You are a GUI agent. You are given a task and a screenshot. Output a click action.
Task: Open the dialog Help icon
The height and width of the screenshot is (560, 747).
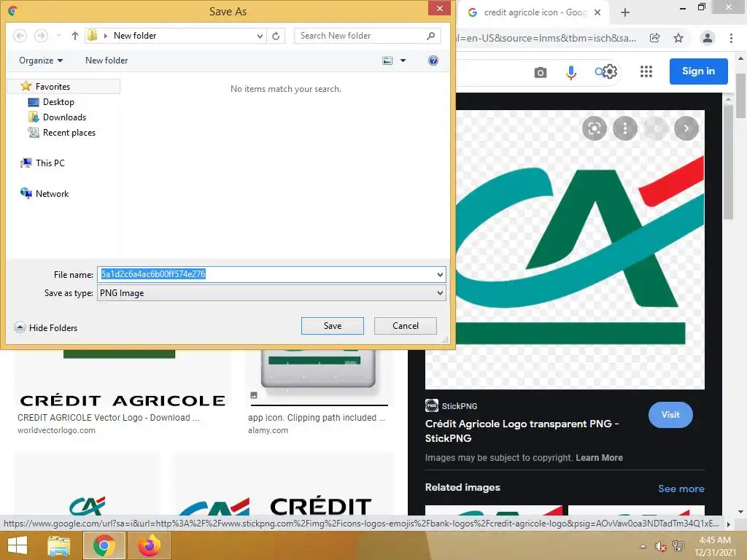[433, 61]
